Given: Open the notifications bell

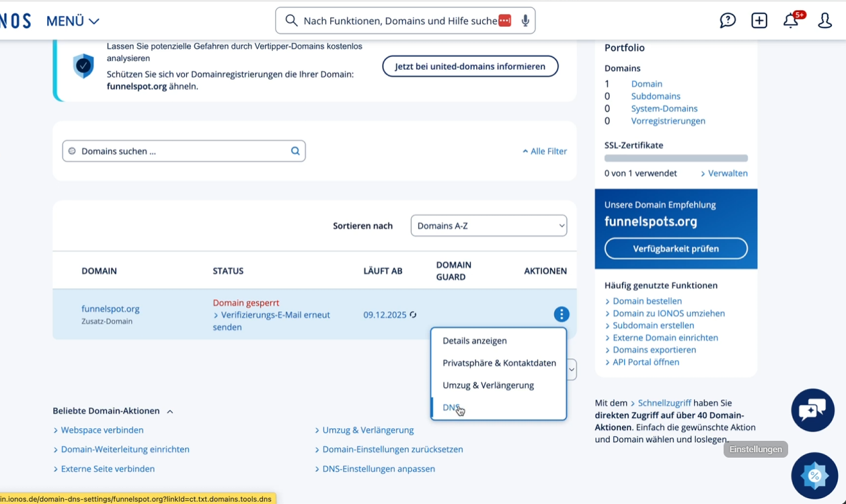Looking at the screenshot, I should point(791,21).
